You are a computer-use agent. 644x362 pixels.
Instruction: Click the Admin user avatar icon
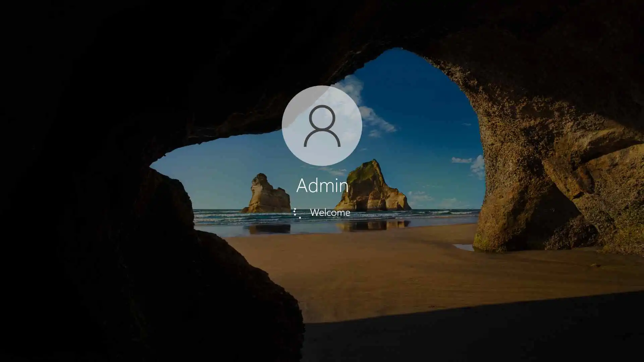point(322,125)
